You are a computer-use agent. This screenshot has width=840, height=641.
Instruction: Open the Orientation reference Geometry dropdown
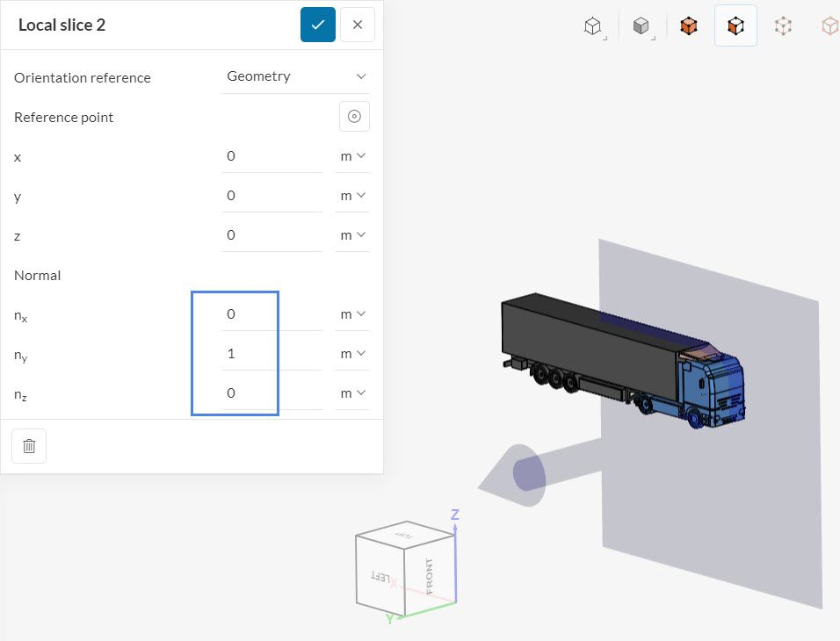(x=296, y=76)
